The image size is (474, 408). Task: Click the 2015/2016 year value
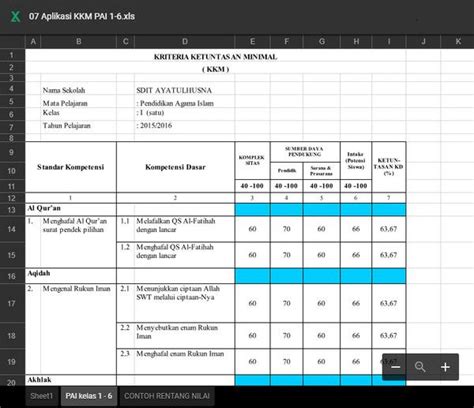click(x=154, y=126)
